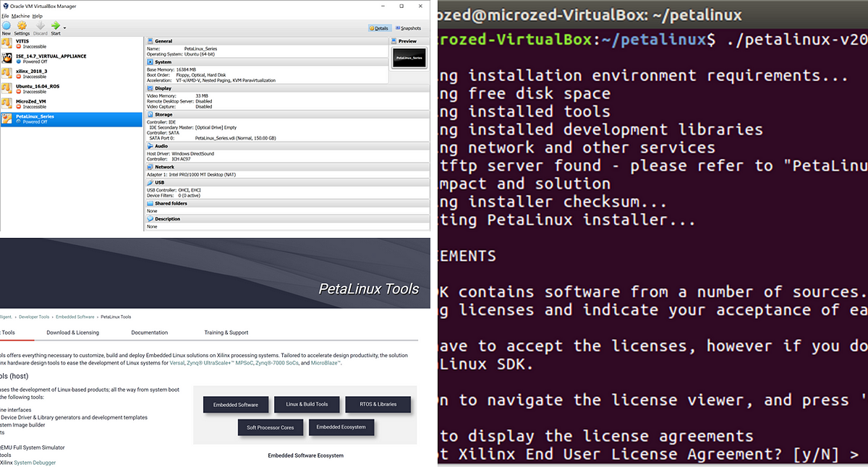Click the Description section speech icon
This screenshot has height=467, width=868.
pyautogui.click(x=150, y=218)
